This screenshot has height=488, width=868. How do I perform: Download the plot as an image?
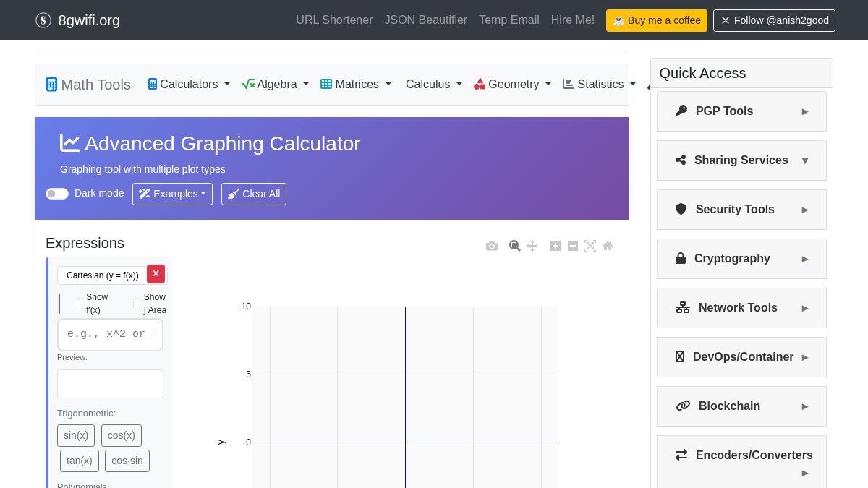492,246
